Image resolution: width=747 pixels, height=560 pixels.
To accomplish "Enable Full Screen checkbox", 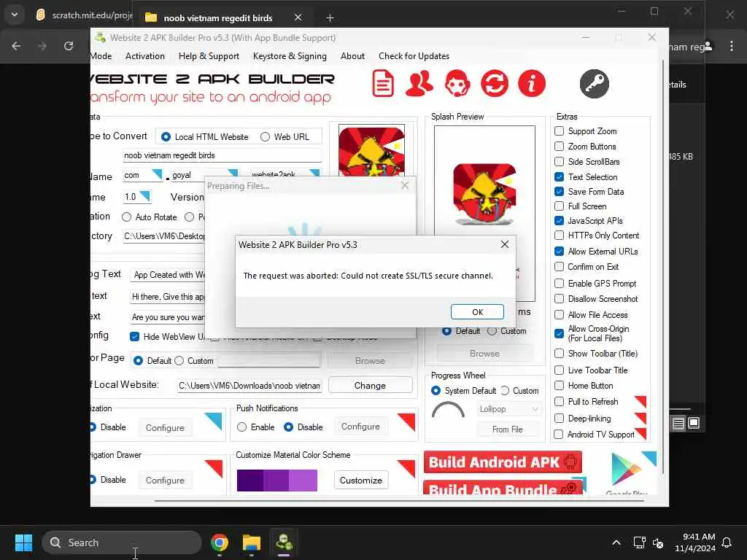I will click(560, 206).
